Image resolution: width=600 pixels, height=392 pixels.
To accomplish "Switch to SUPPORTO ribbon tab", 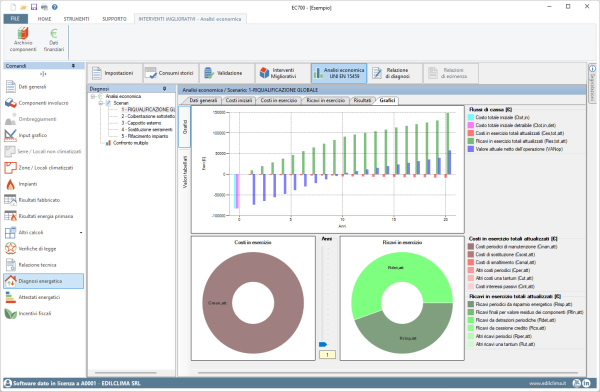I will pyautogui.click(x=114, y=19).
